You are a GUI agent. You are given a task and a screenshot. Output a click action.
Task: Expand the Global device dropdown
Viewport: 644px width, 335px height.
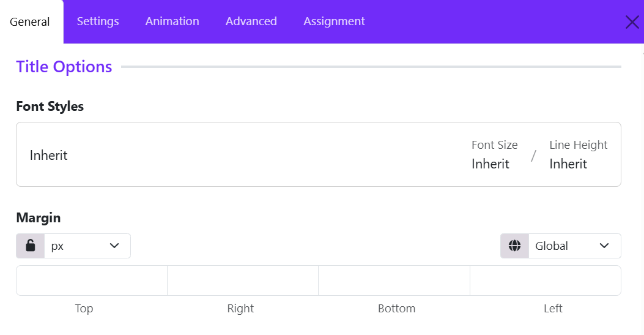tap(575, 246)
